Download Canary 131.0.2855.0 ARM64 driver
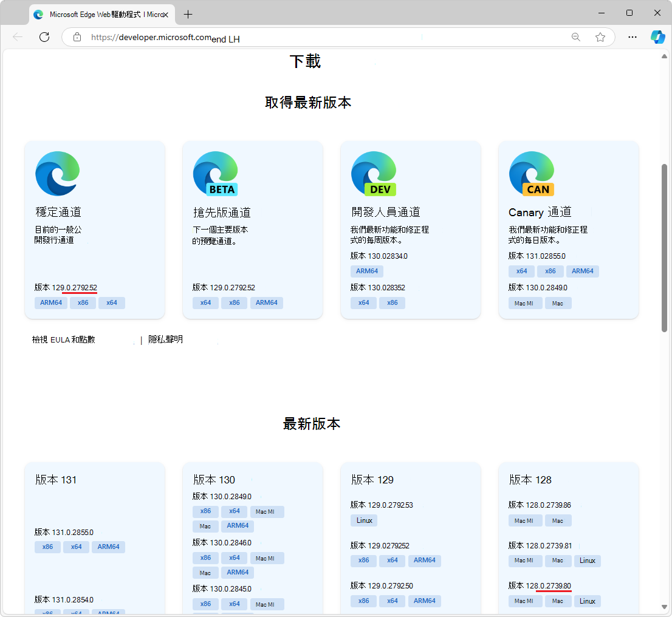 [x=583, y=271]
